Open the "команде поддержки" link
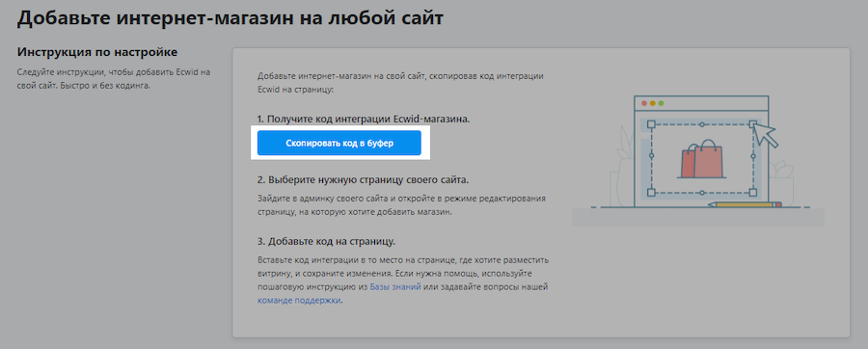Image resolution: width=868 pixels, height=349 pixels. pos(299,301)
